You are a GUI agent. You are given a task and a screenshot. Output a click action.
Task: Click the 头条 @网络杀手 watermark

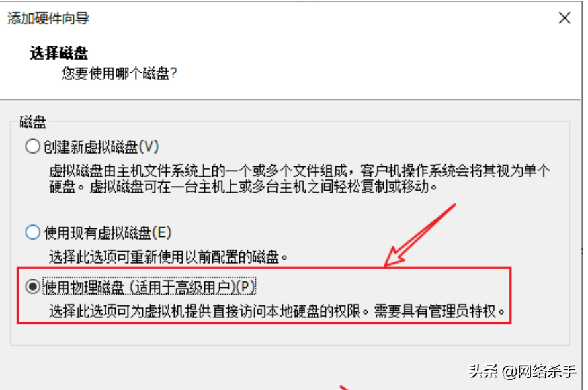coord(523,371)
